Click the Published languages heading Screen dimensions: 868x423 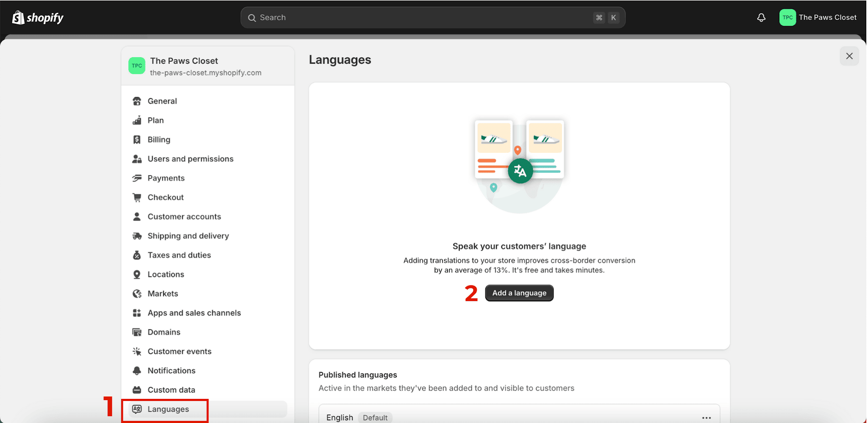tap(358, 375)
